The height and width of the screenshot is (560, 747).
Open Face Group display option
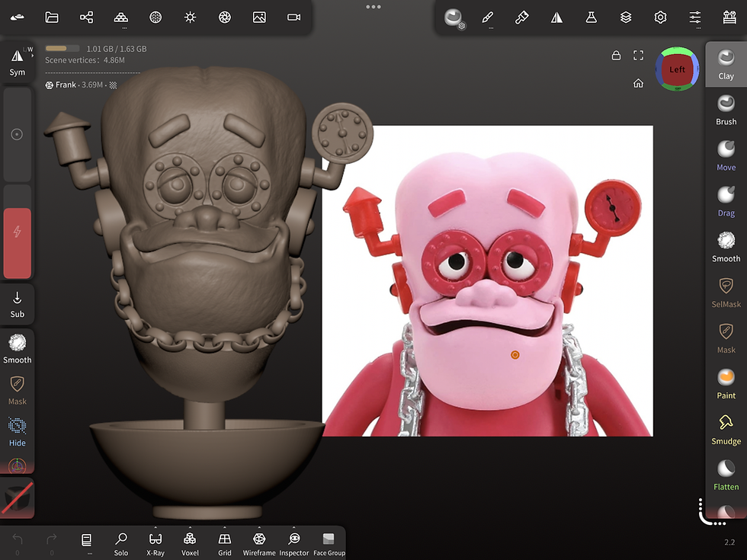(x=329, y=544)
